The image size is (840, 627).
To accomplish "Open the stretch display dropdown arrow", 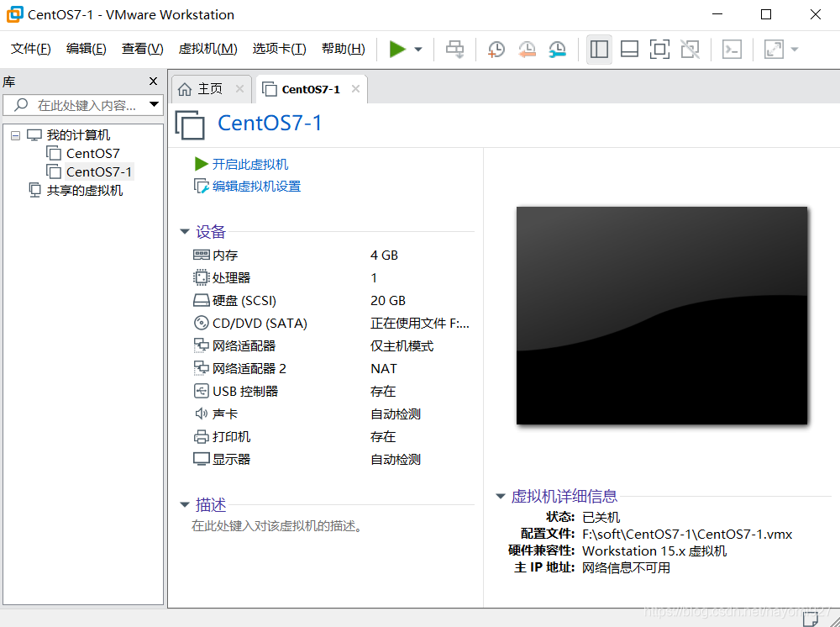I will [795, 50].
